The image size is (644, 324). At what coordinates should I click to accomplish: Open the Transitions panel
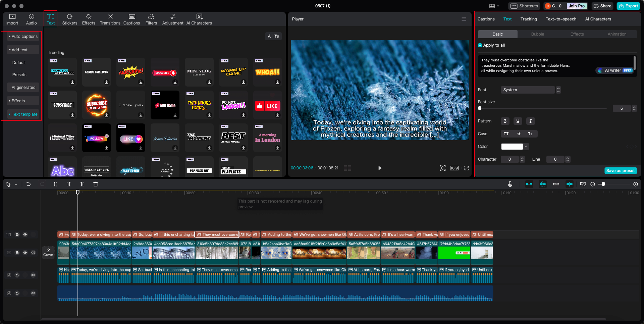[x=110, y=19]
